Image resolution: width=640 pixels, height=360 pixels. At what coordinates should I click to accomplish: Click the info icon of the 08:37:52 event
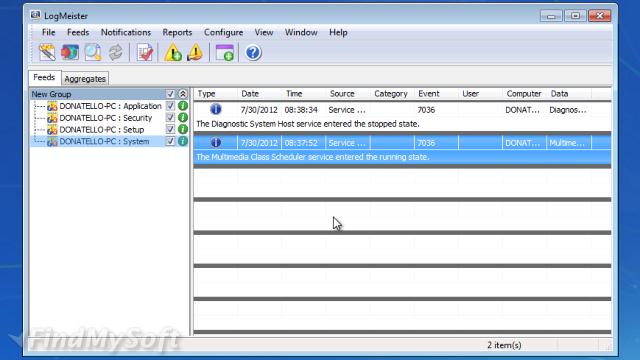[216, 142]
